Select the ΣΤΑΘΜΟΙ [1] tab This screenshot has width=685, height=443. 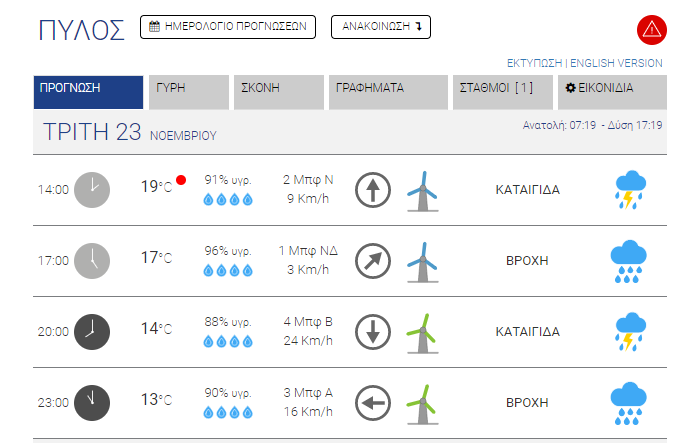coord(503,92)
